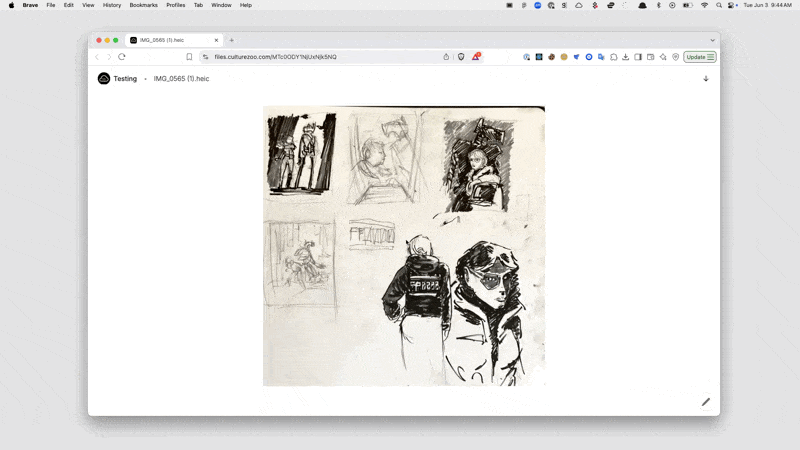
Task: Open the History menu
Action: 112,5
